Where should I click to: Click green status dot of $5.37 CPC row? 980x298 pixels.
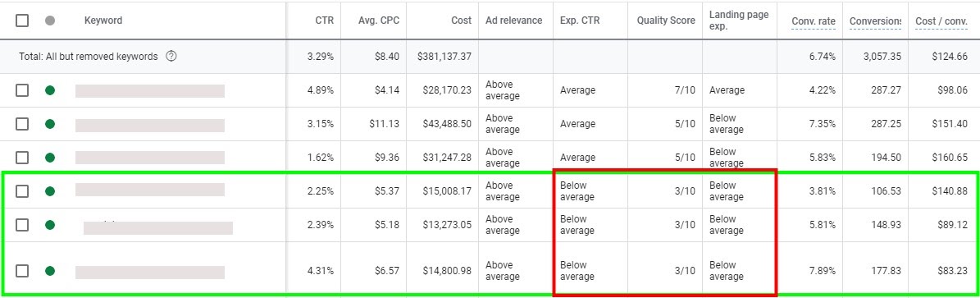pyautogui.click(x=50, y=191)
